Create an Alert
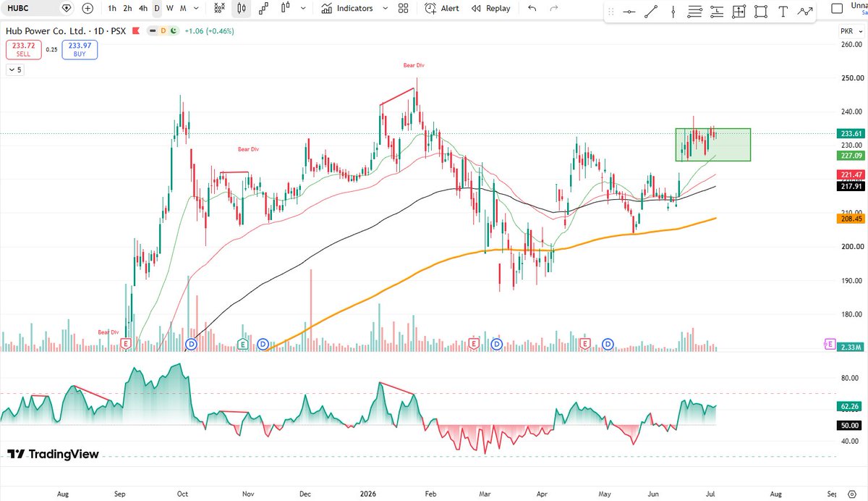Image resolution: width=868 pixels, height=501 pixels. [442, 8]
